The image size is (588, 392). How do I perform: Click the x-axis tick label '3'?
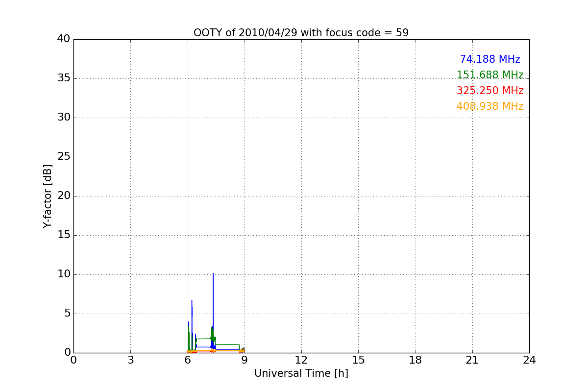click(x=130, y=360)
